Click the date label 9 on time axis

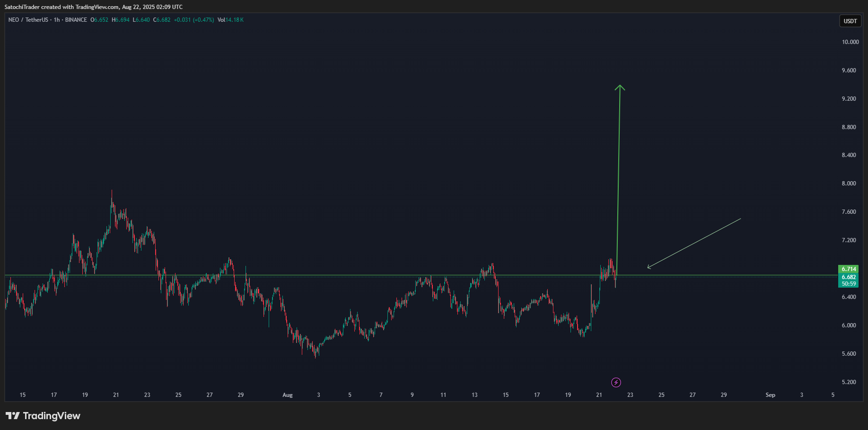(412, 395)
